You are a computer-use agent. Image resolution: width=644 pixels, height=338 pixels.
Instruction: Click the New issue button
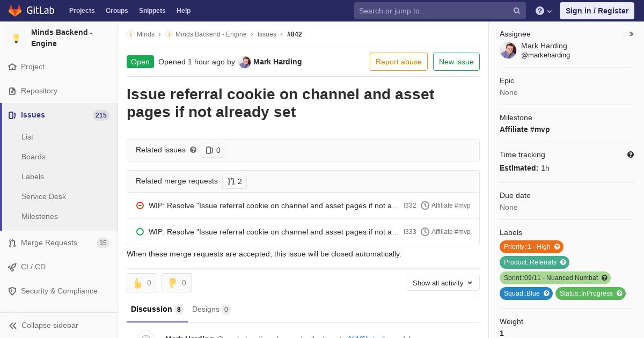(x=456, y=62)
